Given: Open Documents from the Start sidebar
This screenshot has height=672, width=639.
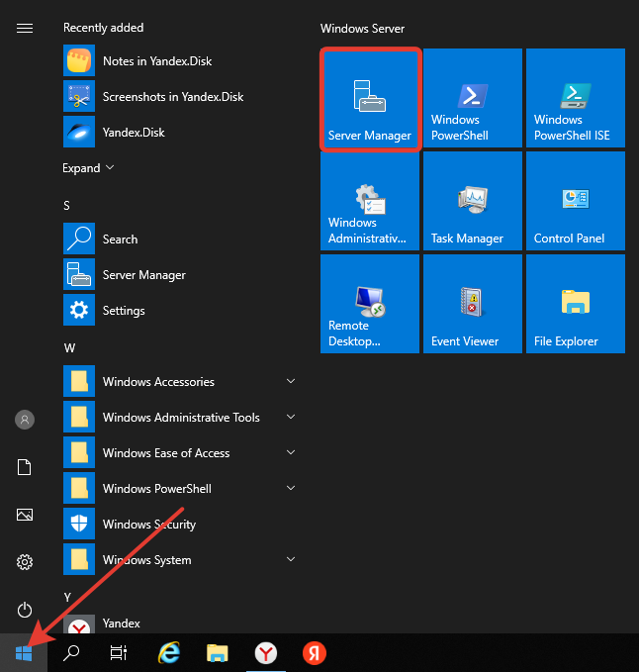Looking at the screenshot, I should tap(25, 467).
